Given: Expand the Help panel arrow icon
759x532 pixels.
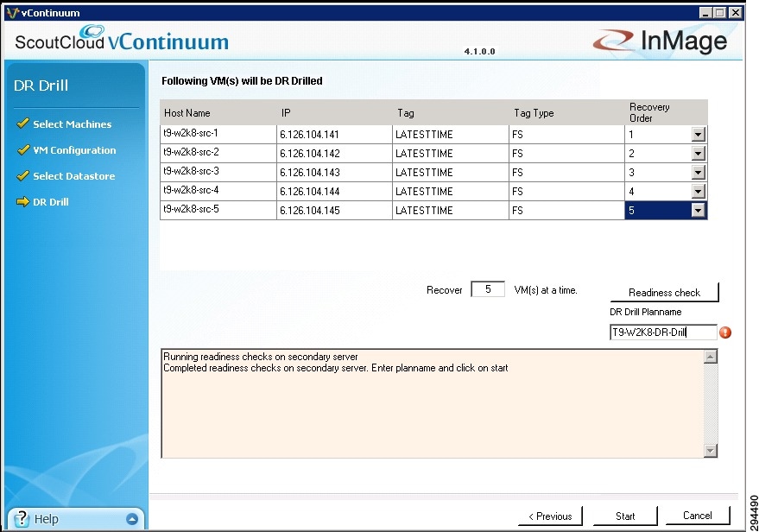Looking at the screenshot, I should point(131,519).
